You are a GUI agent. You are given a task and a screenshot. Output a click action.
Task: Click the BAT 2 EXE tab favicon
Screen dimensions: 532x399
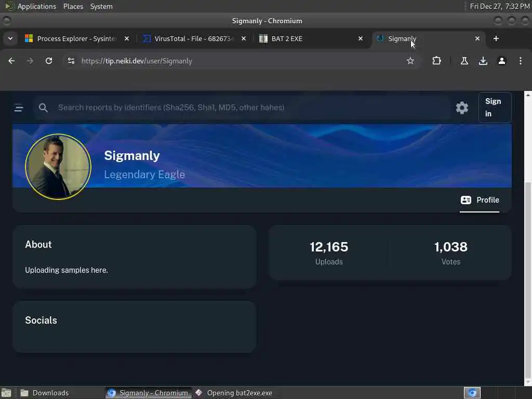(x=263, y=38)
